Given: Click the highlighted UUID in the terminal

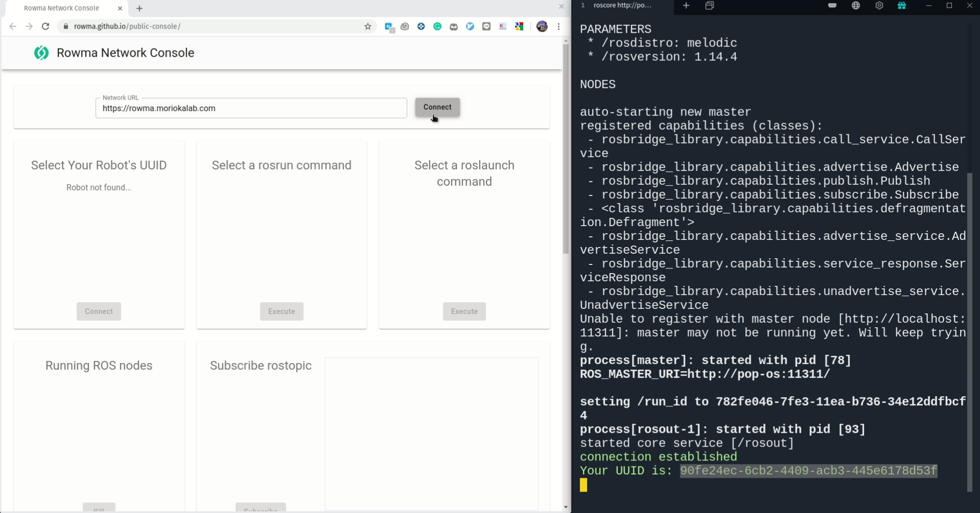Looking at the screenshot, I should click(x=808, y=471).
